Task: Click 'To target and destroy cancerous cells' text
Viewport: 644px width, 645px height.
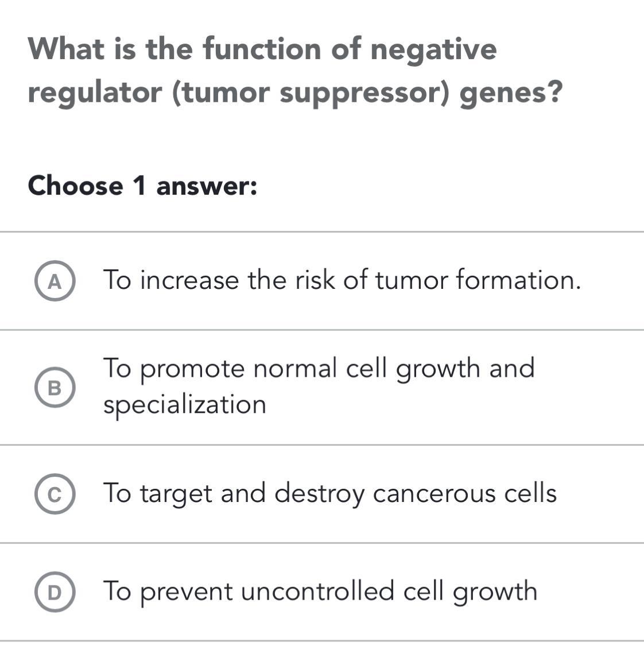Action: coord(330,493)
